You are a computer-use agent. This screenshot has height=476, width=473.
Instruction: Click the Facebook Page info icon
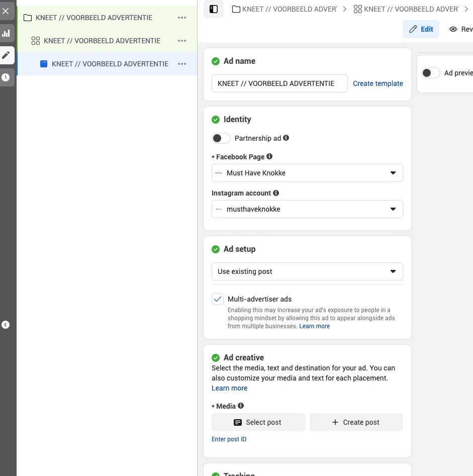click(x=269, y=156)
